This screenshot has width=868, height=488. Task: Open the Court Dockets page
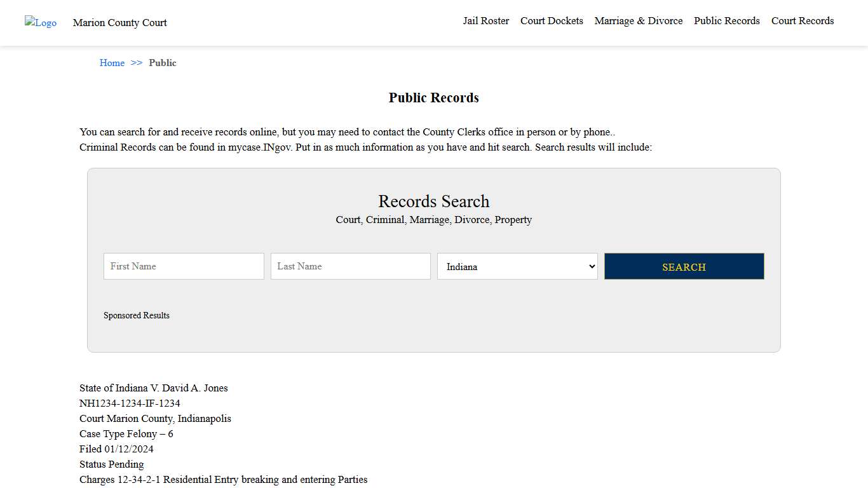coord(551,20)
